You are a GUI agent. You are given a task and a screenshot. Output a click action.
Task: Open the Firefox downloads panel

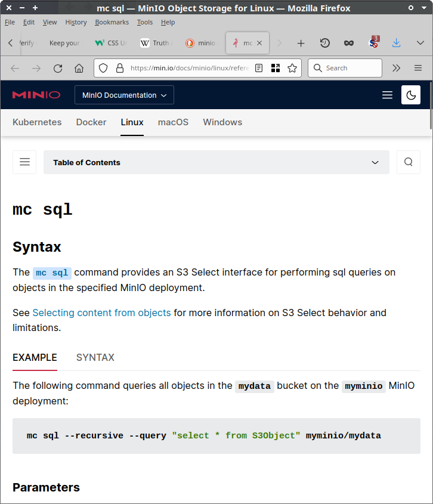[x=396, y=43]
